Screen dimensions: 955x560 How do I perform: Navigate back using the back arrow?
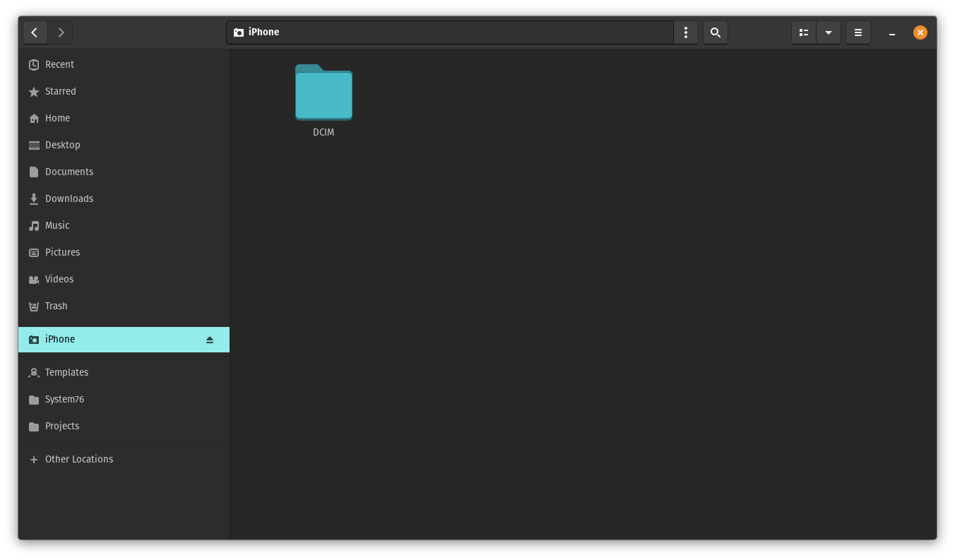pos(35,32)
